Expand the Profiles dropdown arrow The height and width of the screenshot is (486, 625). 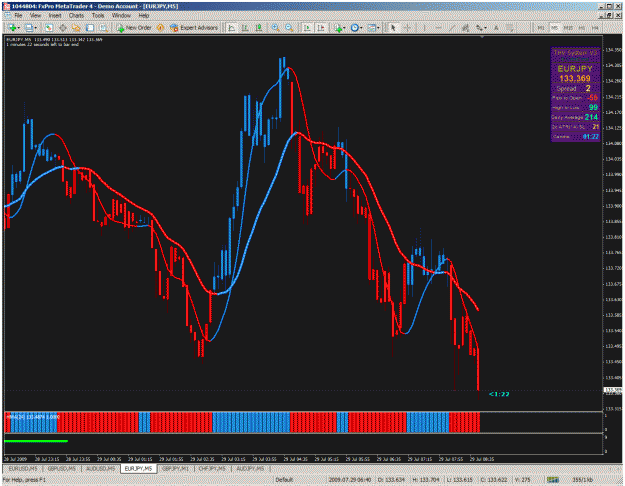[x=35, y=28]
